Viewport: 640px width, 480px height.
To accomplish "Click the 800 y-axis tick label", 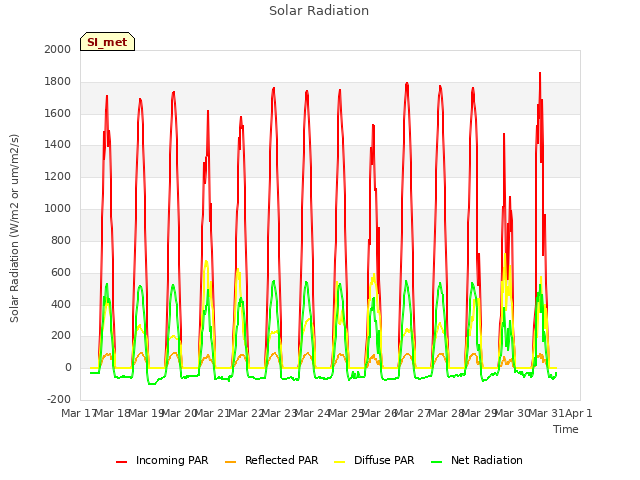I will pos(61,240).
